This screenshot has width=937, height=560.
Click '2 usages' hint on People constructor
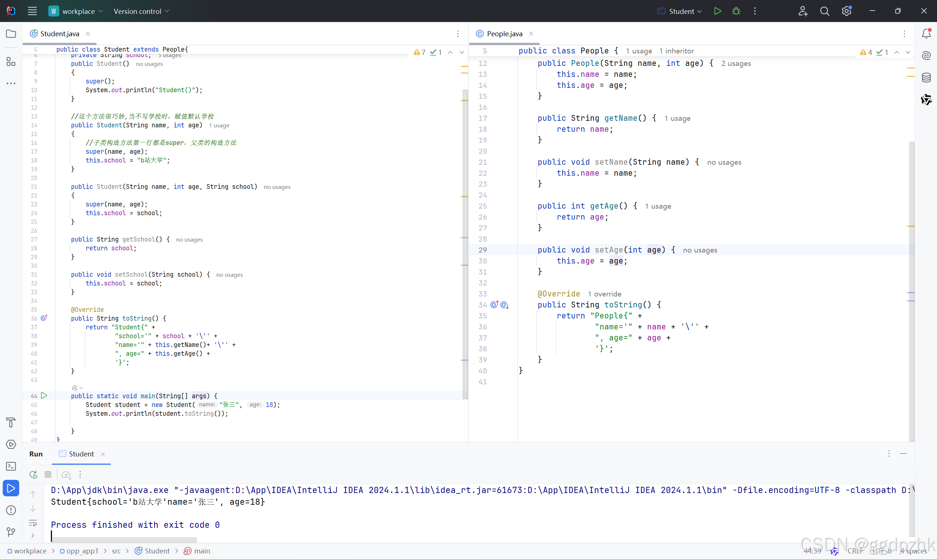(736, 63)
